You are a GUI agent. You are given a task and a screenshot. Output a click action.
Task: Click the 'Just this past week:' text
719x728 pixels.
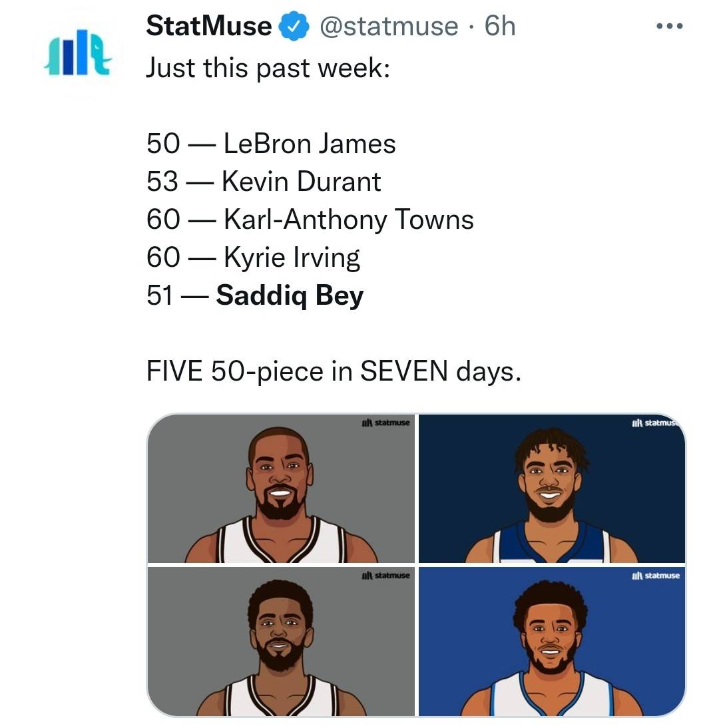pyautogui.click(x=268, y=69)
